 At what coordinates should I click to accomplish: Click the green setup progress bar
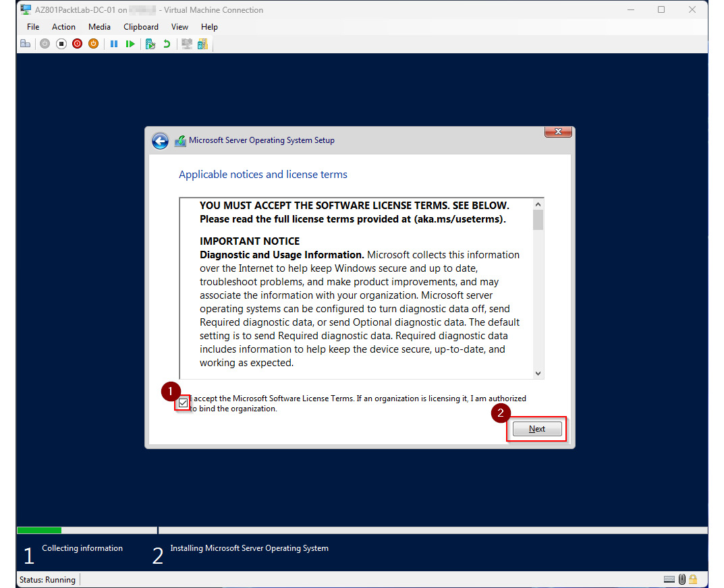click(x=39, y=530)
